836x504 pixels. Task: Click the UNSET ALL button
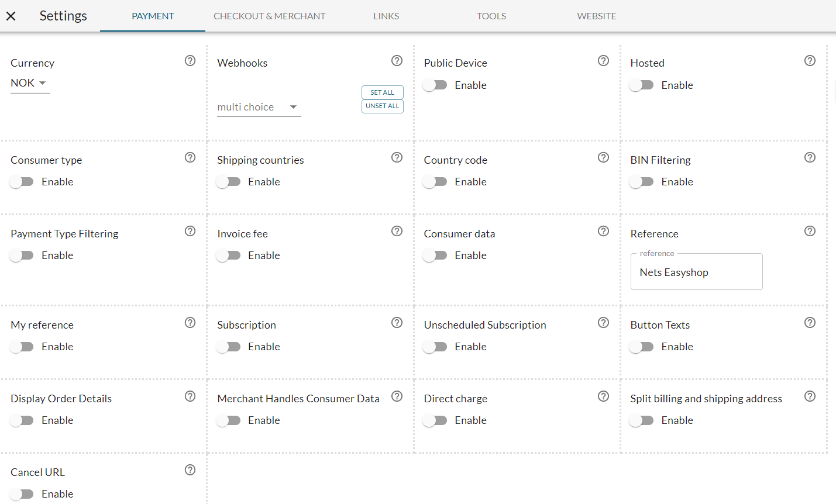pos(382,106)
